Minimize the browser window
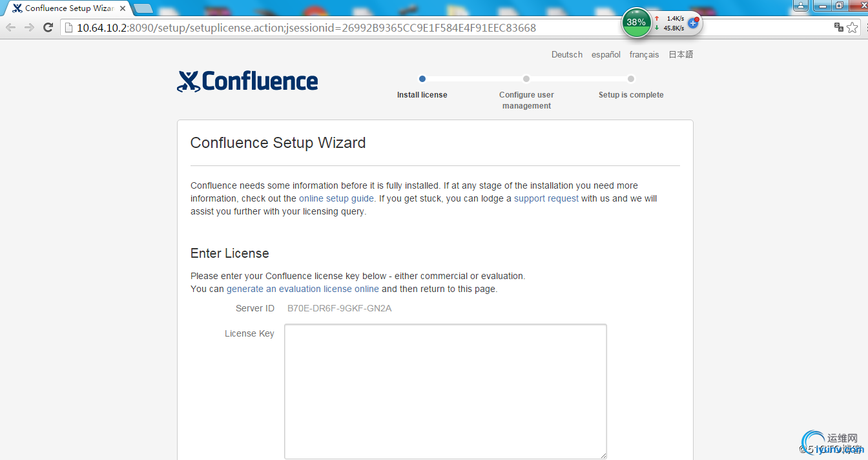The image size is (868, 460). [821, 5]
